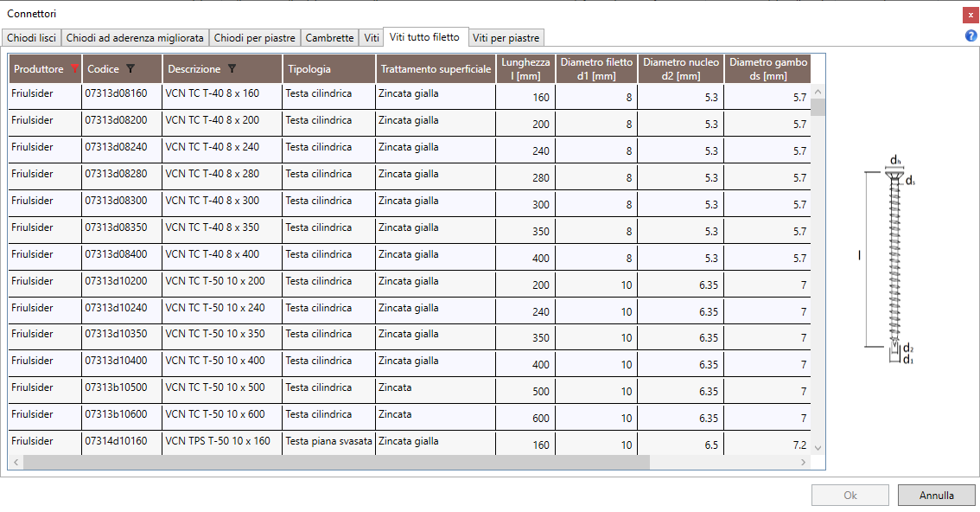Click shank diameter 7.2 cell
This screenshot has width=980, height=512.
pos(767,443)
